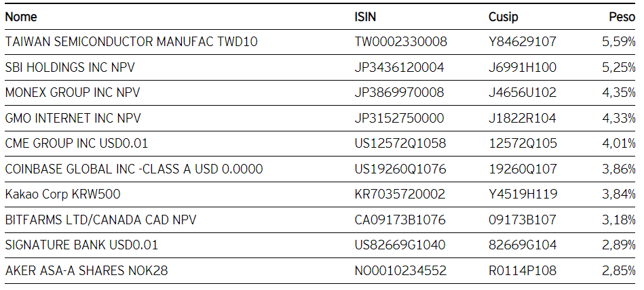Viewport: 644px width, 290px height.
Task: Select Cusip J1822R104 cell
Action: (522, 118)
